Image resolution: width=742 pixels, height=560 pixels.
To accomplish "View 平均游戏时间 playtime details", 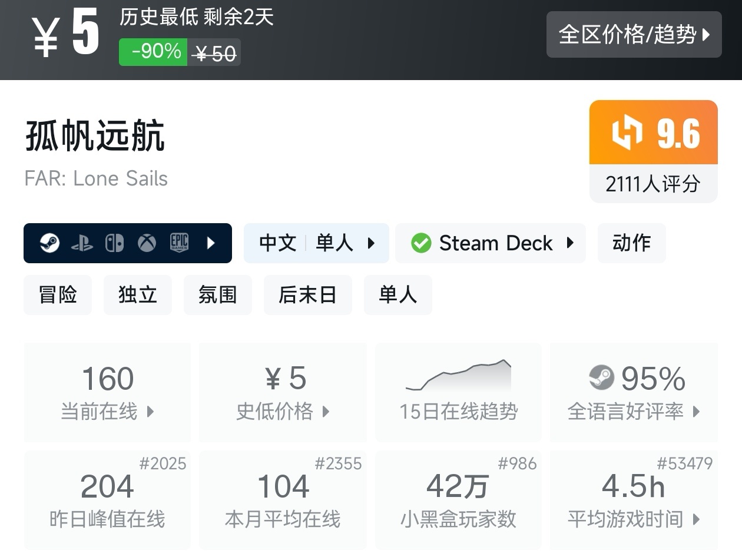I will click(x=634, y=501).
